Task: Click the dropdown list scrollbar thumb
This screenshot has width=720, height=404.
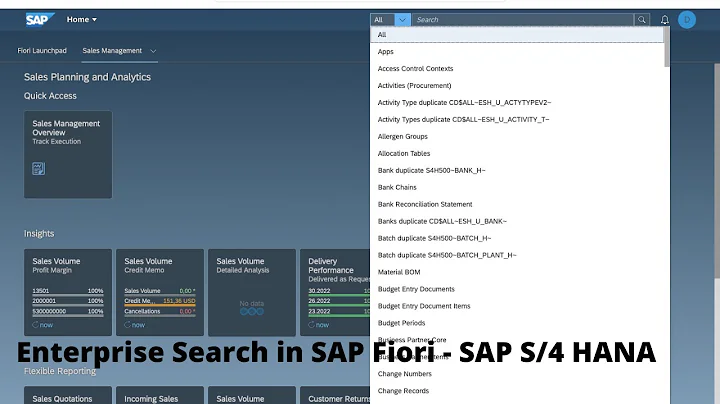Action: (x=667, y=46)
